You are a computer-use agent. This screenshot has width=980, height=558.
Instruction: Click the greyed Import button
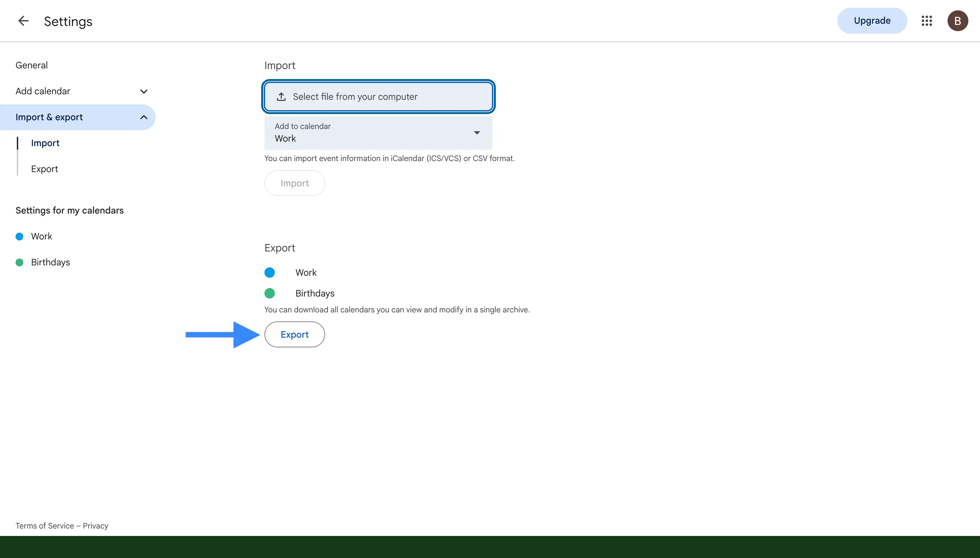pyautogui.click(x=294, y=183)
